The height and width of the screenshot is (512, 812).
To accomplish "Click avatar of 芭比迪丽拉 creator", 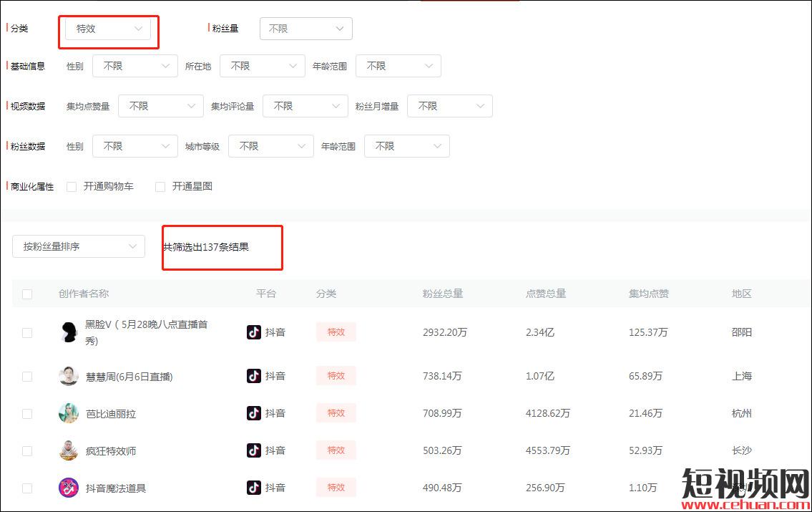I will pyautogui.click(x=69, y=413).
